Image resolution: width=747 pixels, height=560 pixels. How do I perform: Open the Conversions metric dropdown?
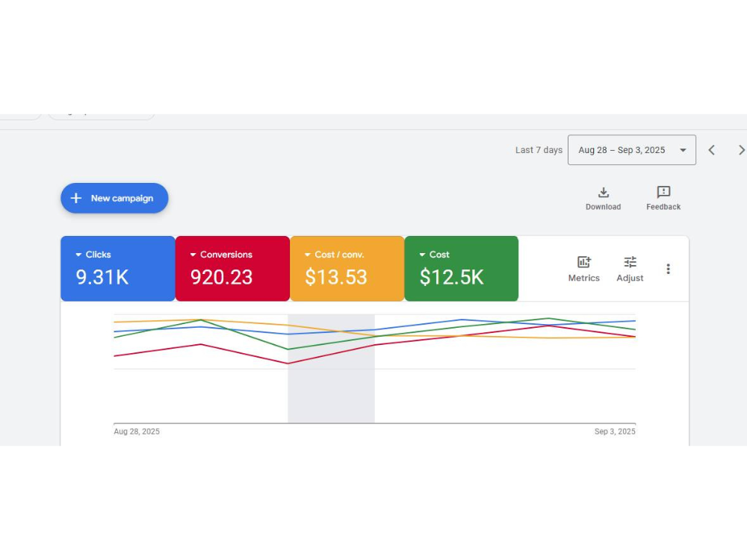[x=195, y=254]
